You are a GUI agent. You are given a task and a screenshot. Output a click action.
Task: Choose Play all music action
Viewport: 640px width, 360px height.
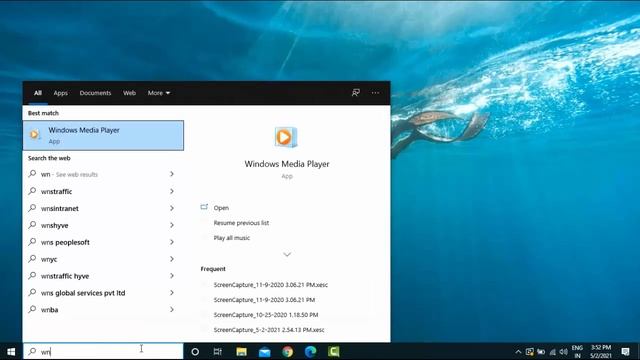pyautogui.click(x=231, y=238)
